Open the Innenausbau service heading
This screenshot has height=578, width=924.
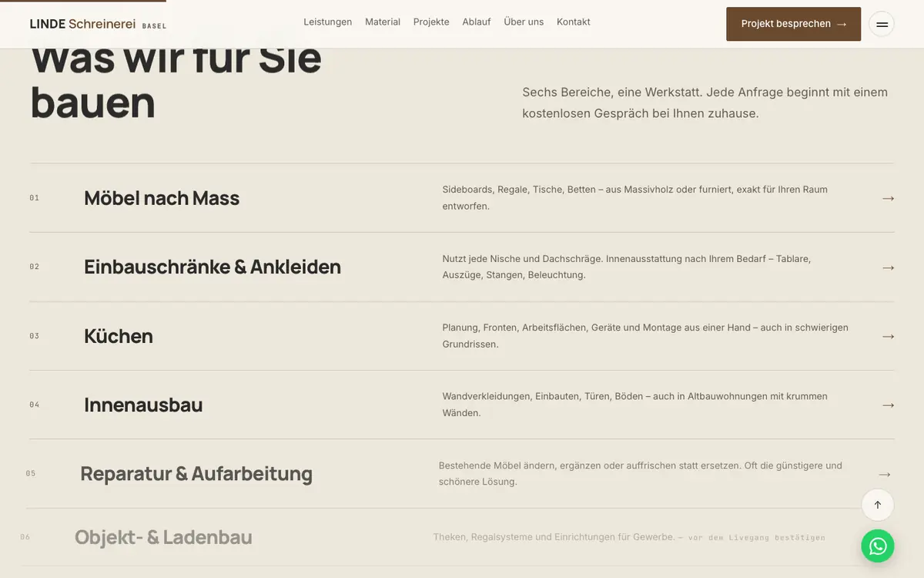pos(143,405)
